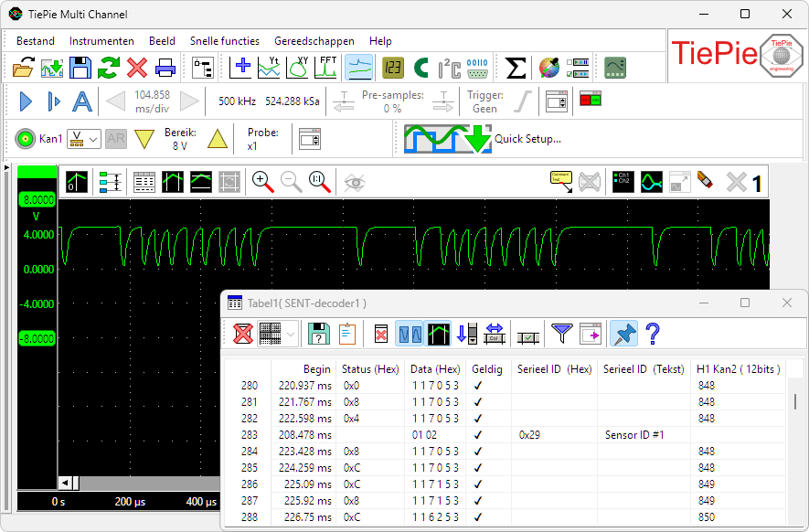Click the Sigma math icon

(x=515, y=68)
